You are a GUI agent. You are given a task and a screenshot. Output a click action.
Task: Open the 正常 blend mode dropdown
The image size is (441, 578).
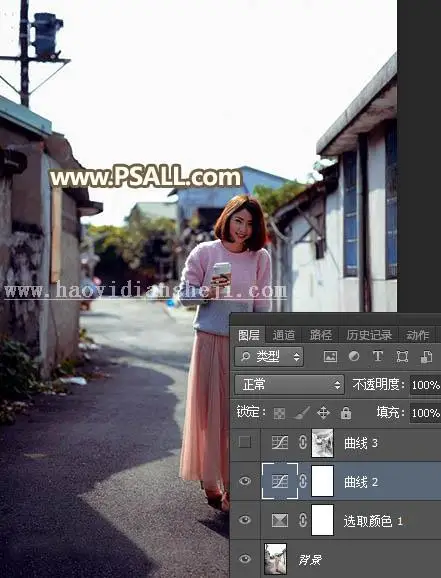[289, 385]
